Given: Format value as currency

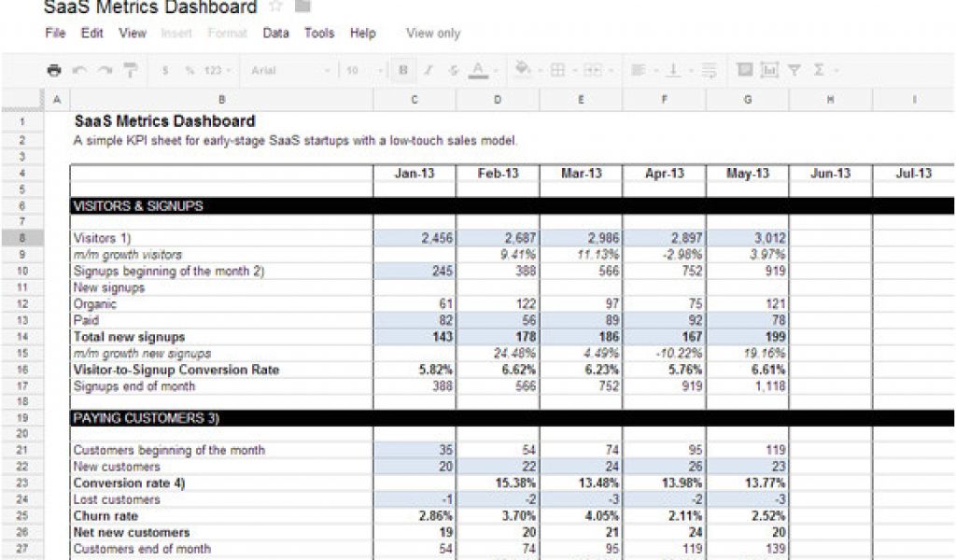Looking at the screenshot, I should pos(165,68).
